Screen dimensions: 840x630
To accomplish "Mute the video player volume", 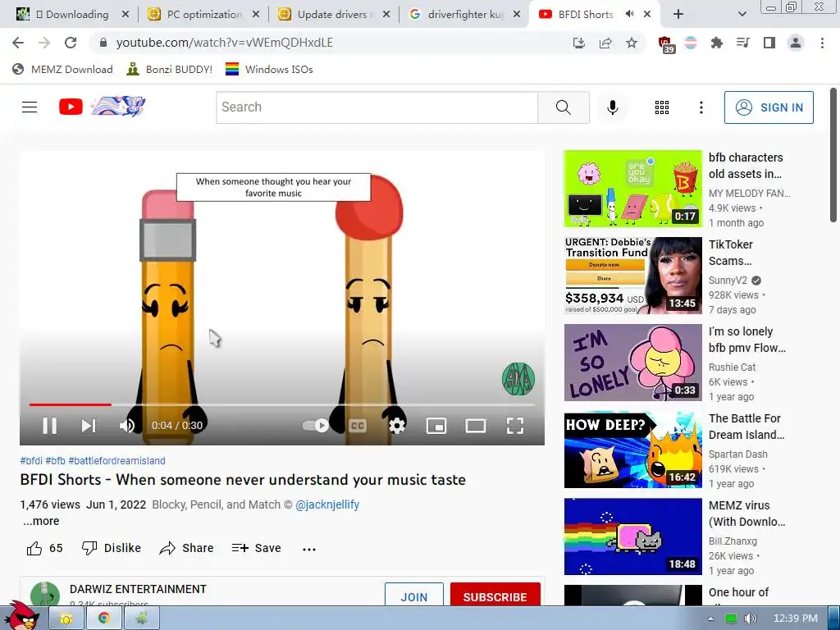I will (x=127, y=426).
